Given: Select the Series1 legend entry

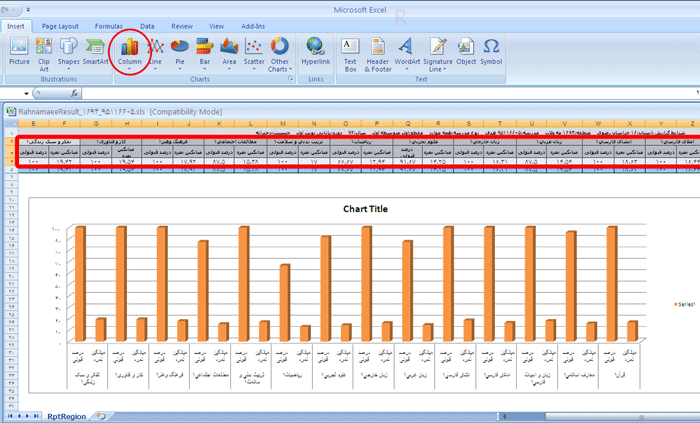Looking at the screenshot, I should coord(684,304).
